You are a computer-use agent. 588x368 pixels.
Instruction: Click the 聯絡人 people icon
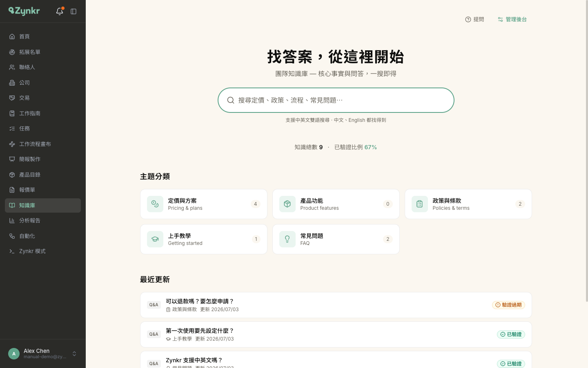point(12,67)
